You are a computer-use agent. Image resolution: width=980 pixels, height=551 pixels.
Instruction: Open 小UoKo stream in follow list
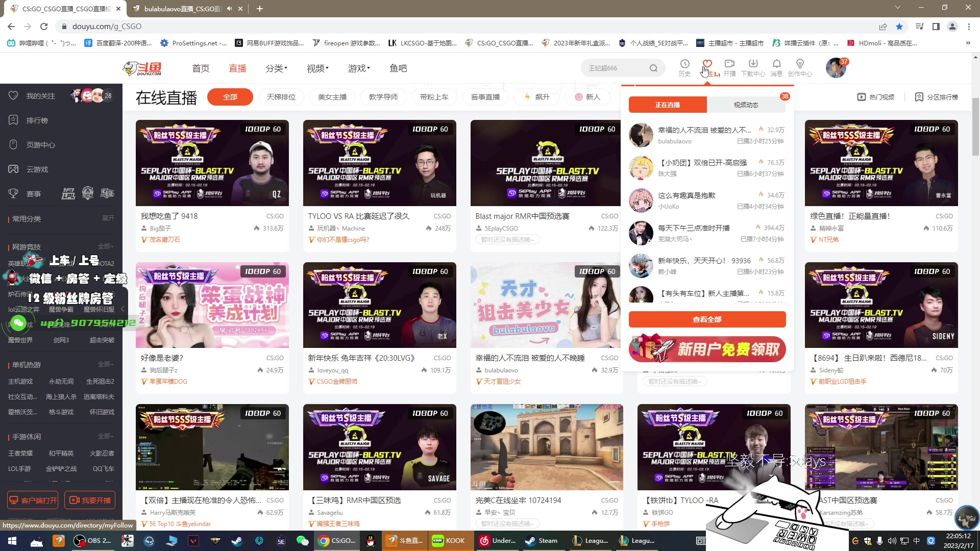[707, 201]
